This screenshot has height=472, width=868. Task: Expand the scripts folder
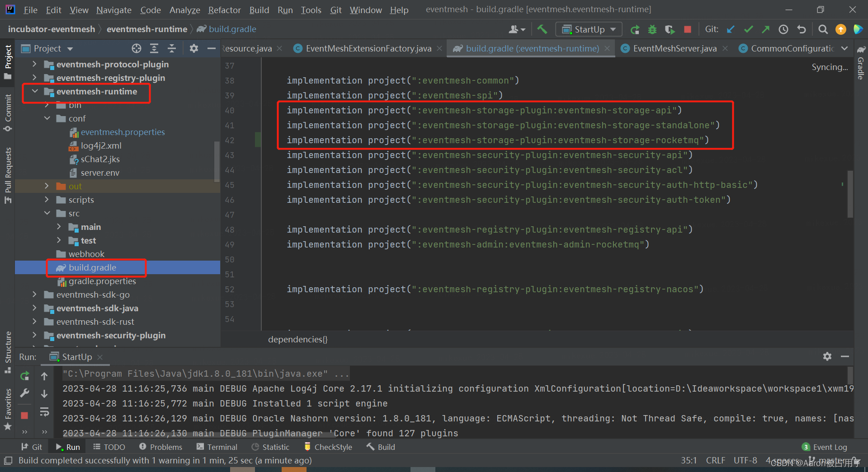[x=47, y=200]
